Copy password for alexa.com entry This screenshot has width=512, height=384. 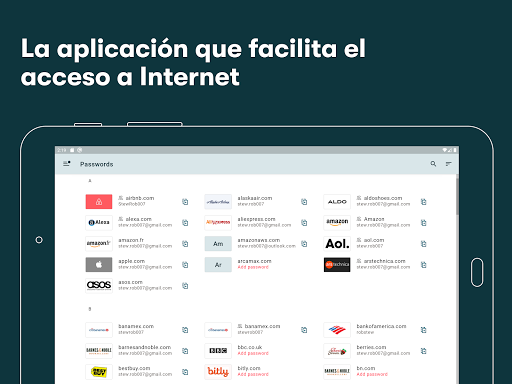pyautogui.click(x=185, y=223)
